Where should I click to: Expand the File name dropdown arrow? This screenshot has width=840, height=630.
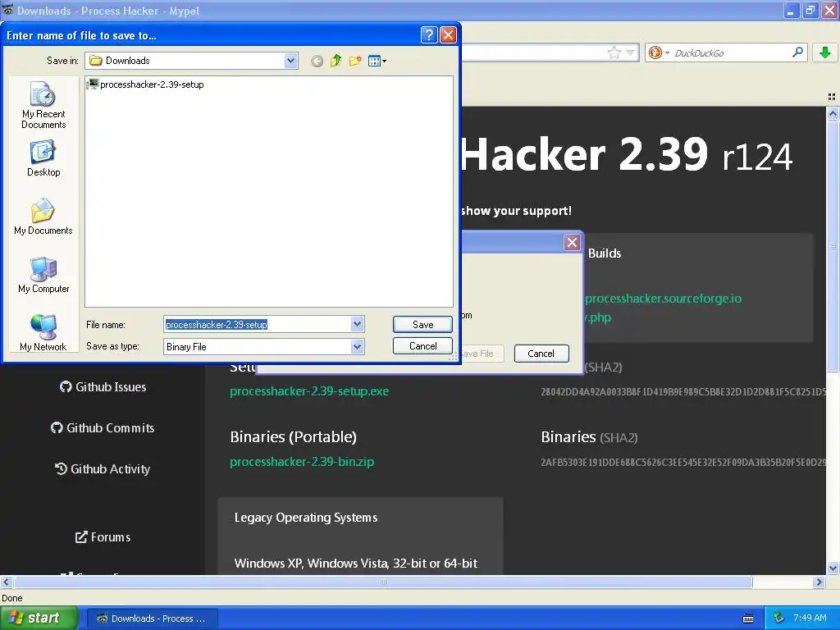click(x=358, y=324)
